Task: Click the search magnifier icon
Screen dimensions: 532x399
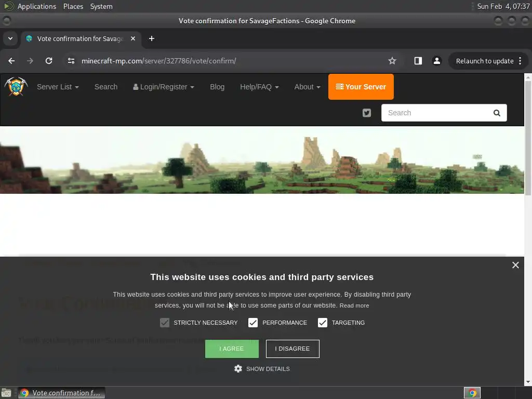Action: click(497, 113)
